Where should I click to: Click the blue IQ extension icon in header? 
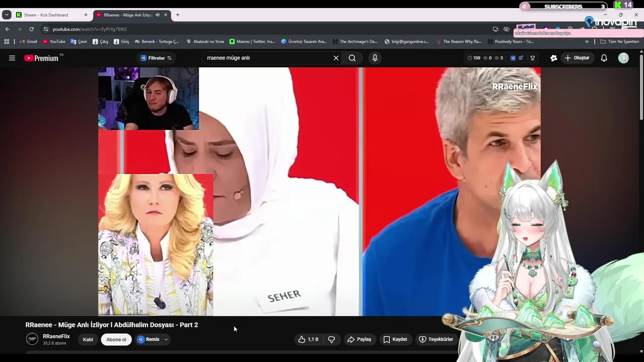[513, 58]
